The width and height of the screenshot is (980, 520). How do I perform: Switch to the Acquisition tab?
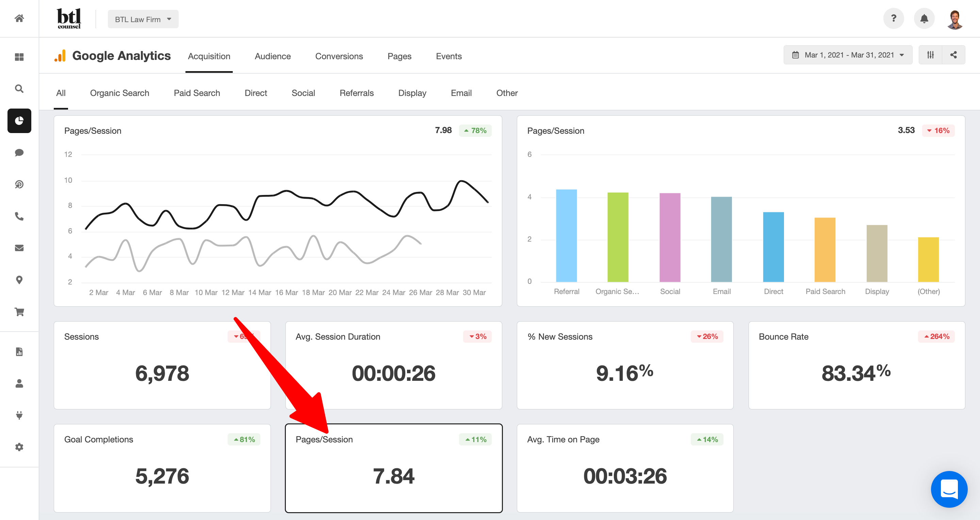(x=209, y=56)
